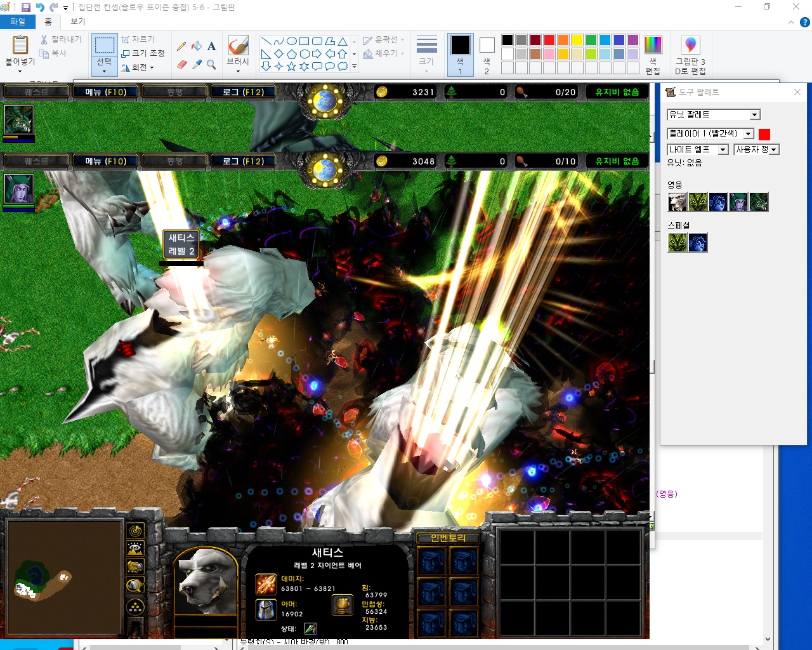Click lower 메뉴 (F10) game button
This screenshot has height=650, width=812.
[x=106, y=161]
